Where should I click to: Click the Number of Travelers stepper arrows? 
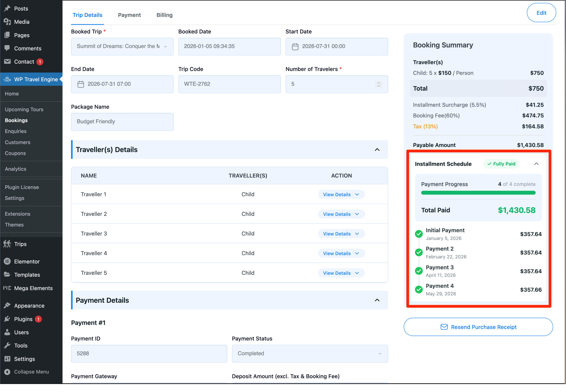click(x=379, y=84)
